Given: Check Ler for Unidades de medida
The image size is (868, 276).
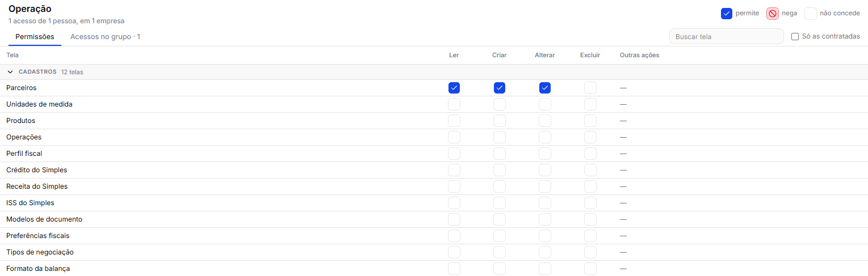Looking at the screenshot, I should click(x=454, y=104).
